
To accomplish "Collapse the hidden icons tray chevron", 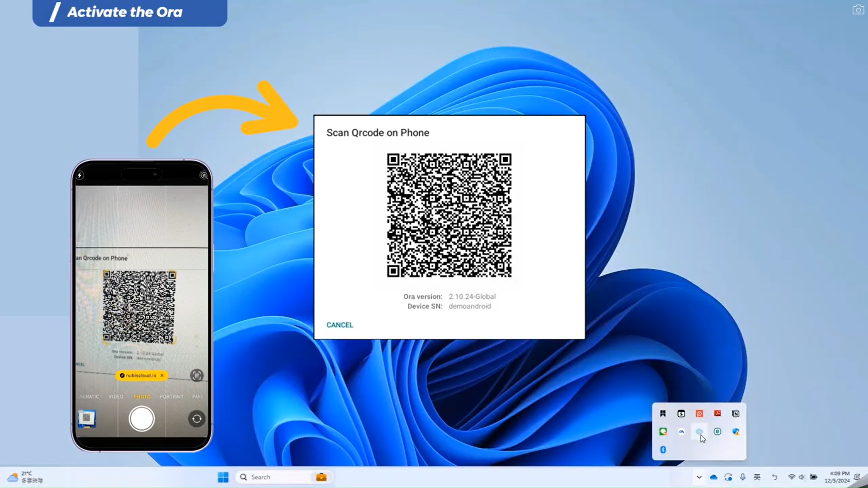I will (699, 477).
